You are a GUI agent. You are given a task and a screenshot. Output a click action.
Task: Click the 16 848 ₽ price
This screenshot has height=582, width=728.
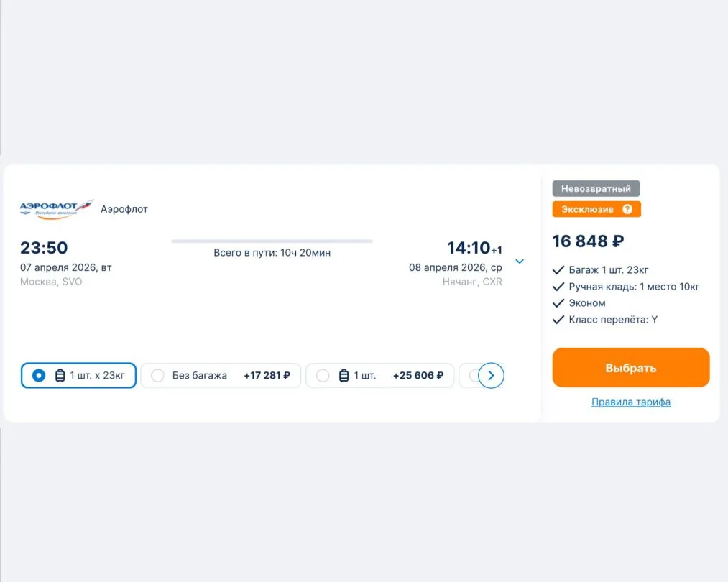(x=588, y=241)
